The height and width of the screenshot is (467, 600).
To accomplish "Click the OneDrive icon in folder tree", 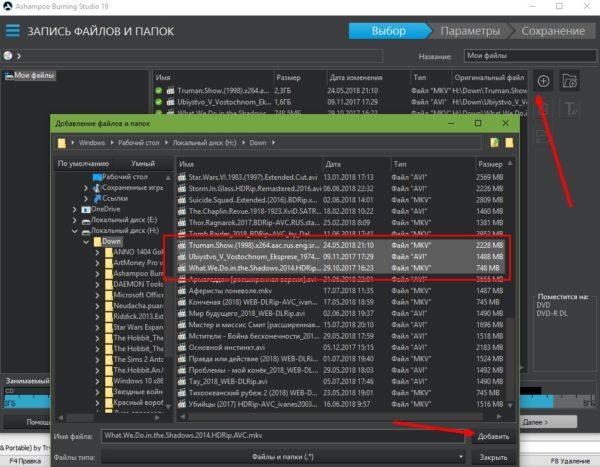I will point(86,209).
